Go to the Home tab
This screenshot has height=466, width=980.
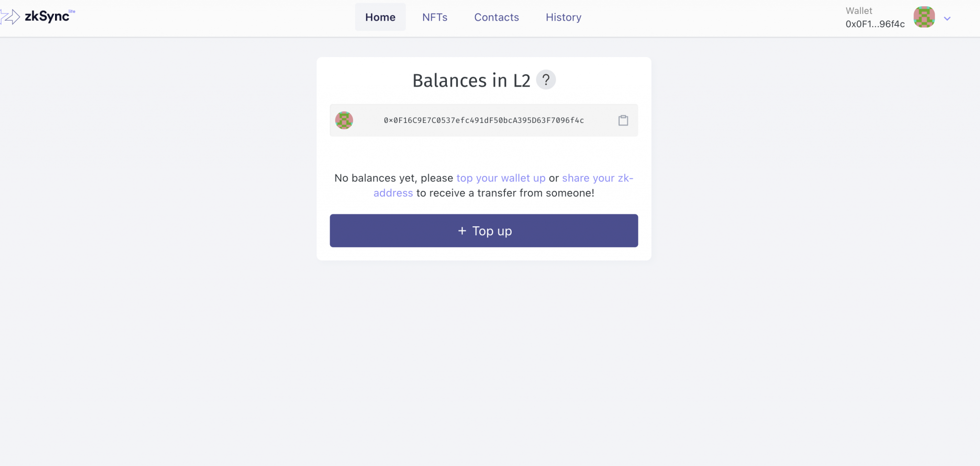click(x=380, y=17)
